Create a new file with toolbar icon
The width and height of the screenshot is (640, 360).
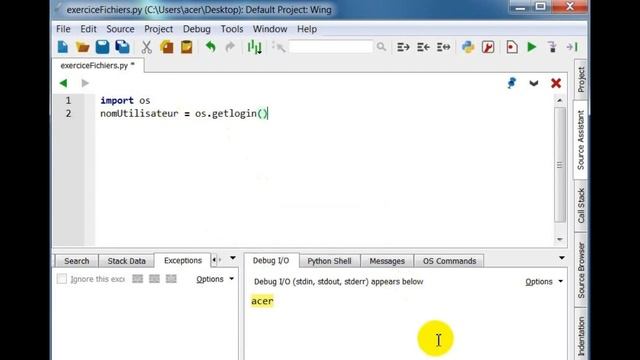(x=63, y=47)
